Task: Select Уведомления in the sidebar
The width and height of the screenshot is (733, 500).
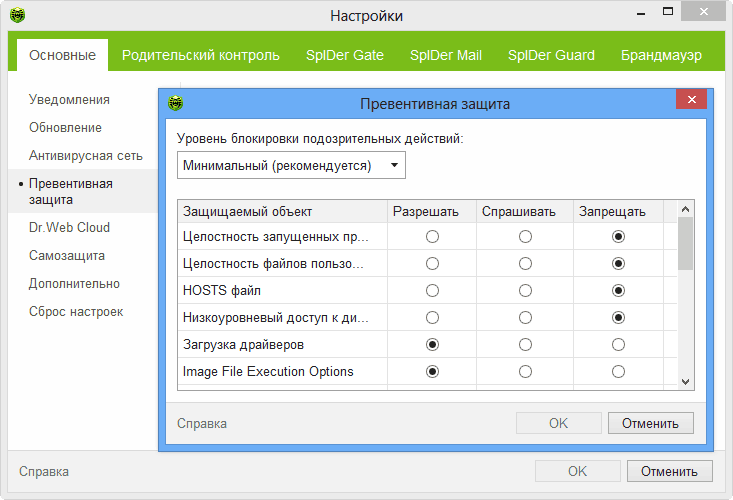Action: (x=69, y=100)
